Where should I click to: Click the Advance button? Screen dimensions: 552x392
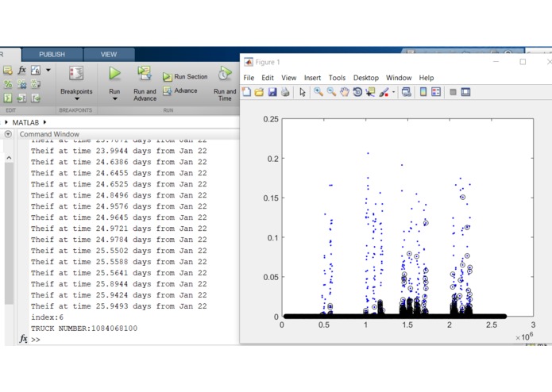[180, 90]
